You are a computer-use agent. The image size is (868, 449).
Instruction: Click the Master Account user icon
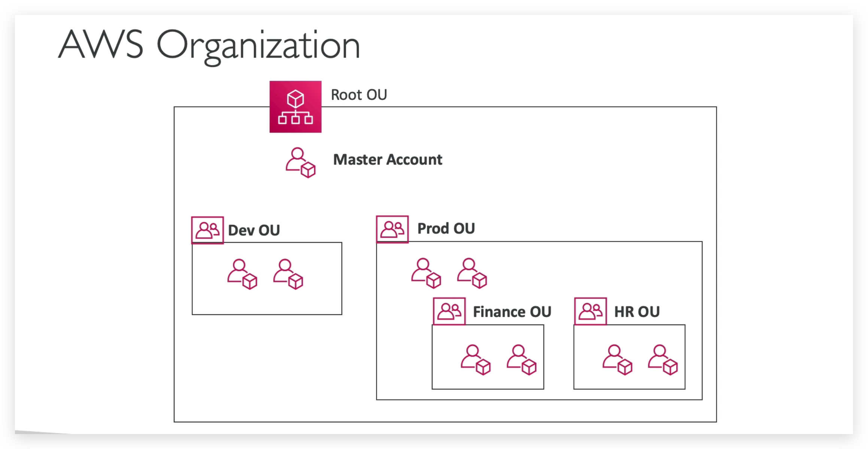click(x=300, y=163)
